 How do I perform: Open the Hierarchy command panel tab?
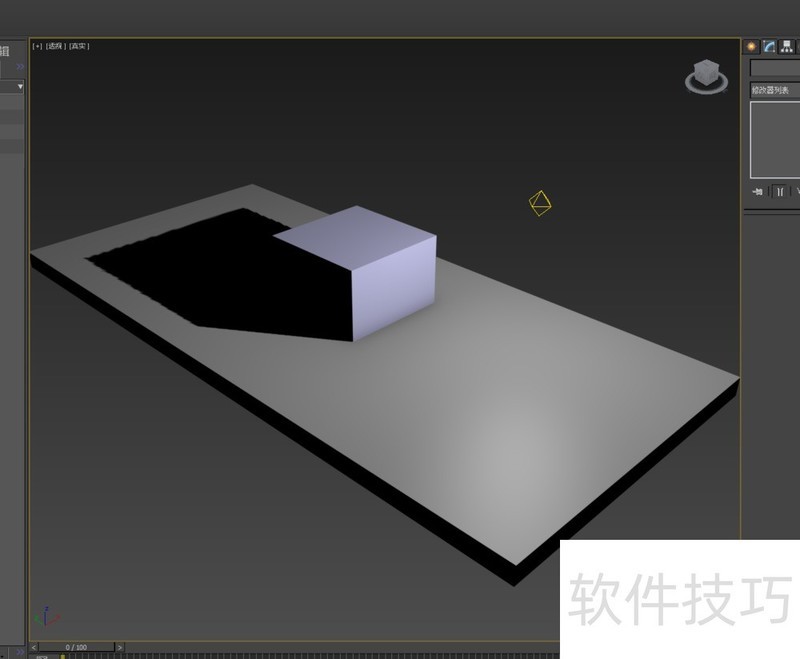[x=787, y=47]
